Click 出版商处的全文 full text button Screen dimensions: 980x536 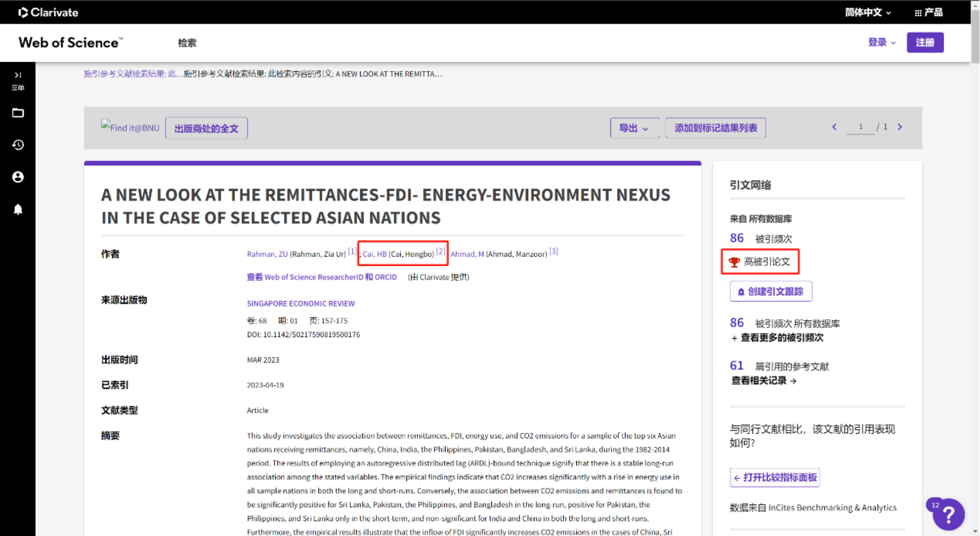click(x=206, y=129)
